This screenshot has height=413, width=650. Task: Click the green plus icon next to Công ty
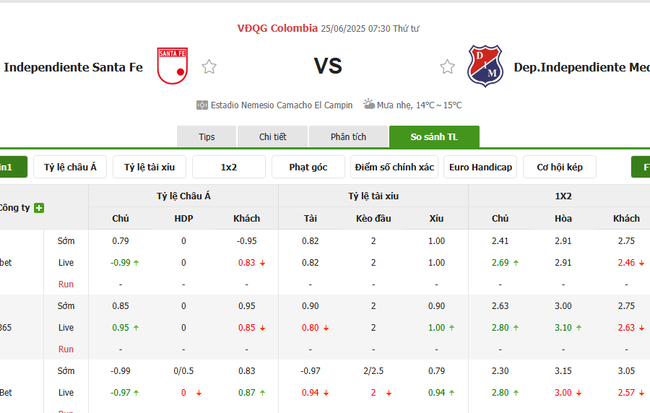pyautogui.click(x=39, y=208)
